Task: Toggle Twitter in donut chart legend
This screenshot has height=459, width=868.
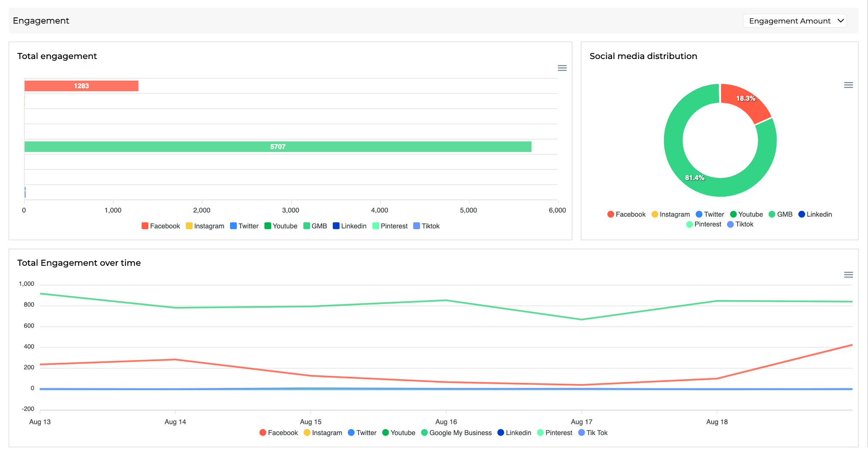Action: pyautogui.click(x=710, y=215)
